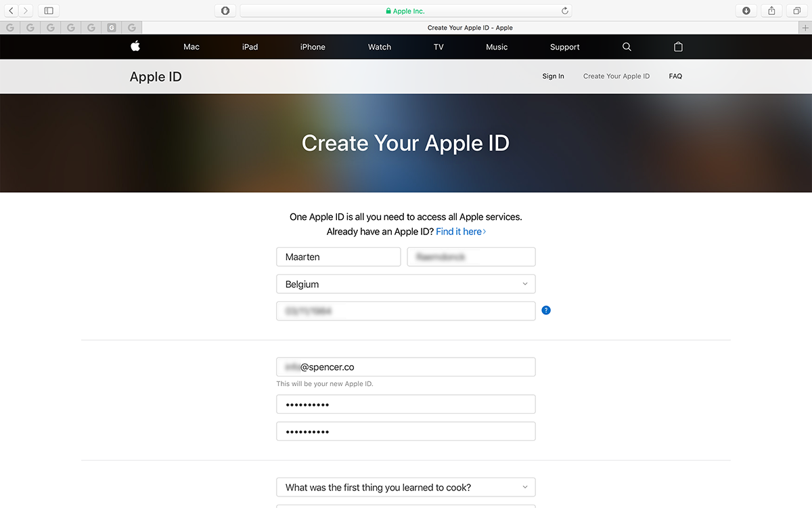Screen dimensions: 812x508
Task: Toggle the Safari sidebar icon
Action: [47, 10]
